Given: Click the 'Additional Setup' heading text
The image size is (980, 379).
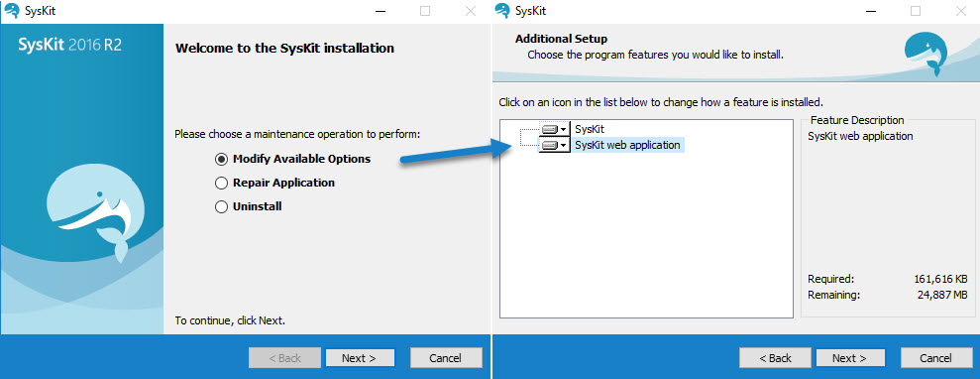Looking at the screenshot, I should coord(561,39).
